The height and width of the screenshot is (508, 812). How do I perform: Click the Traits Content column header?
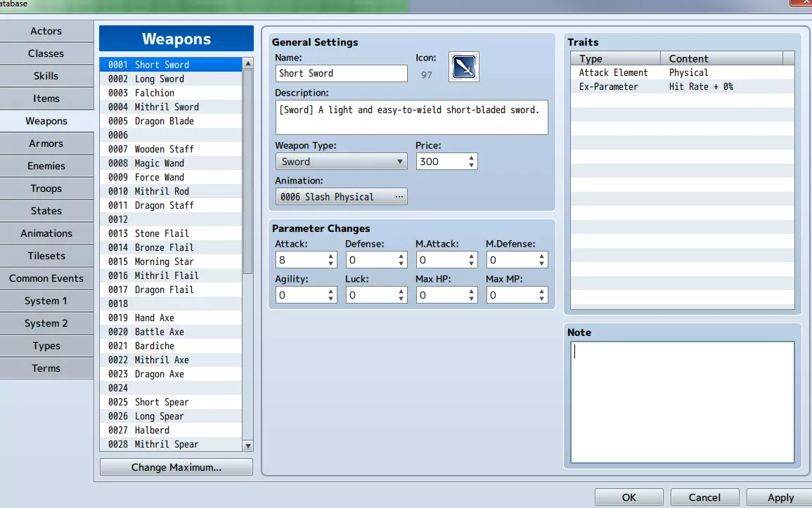pos(722,58)
